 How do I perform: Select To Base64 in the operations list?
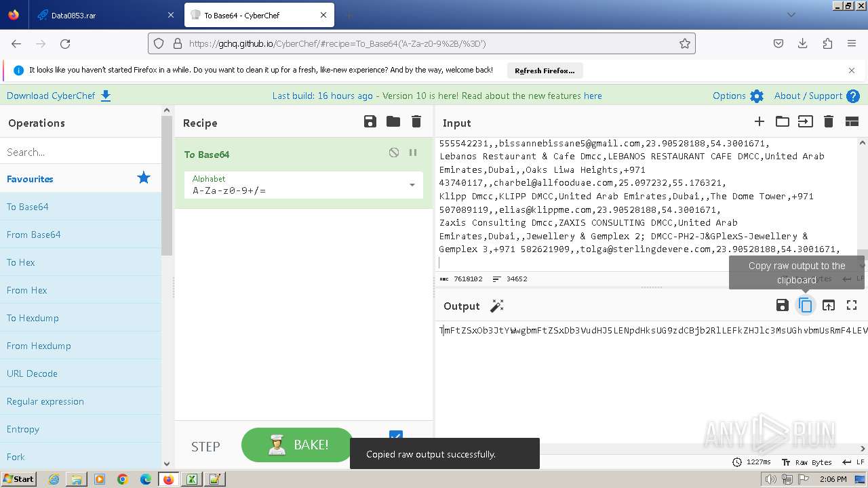tap(80, 207)
